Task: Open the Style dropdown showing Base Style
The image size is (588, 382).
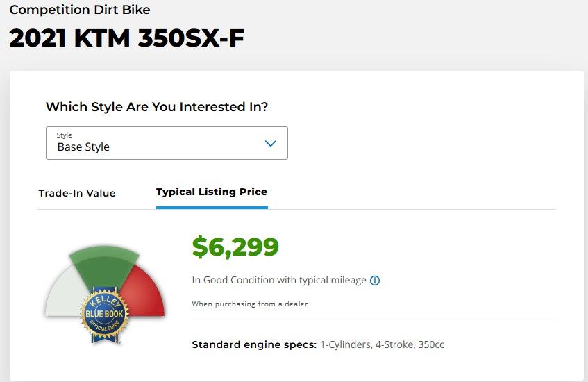Action: pyautogui.click(x=167, y=143)
